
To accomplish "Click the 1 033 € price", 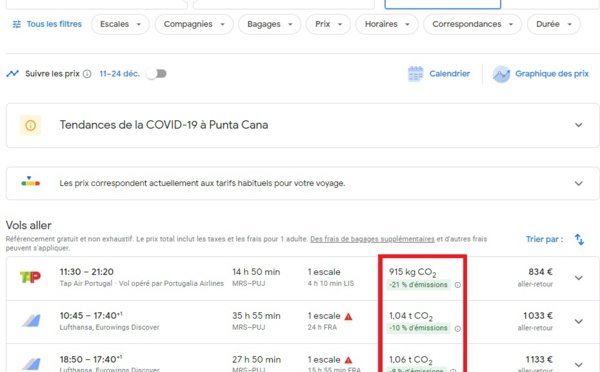I will pyautogui.click(x=538, y=316).
